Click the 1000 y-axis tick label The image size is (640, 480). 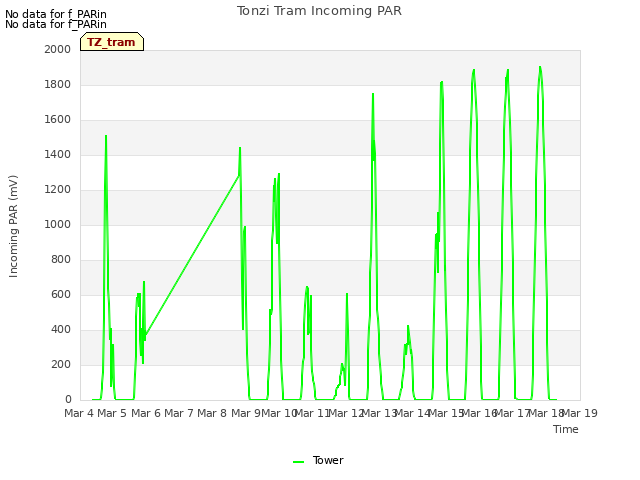click(x=58, y=224)
